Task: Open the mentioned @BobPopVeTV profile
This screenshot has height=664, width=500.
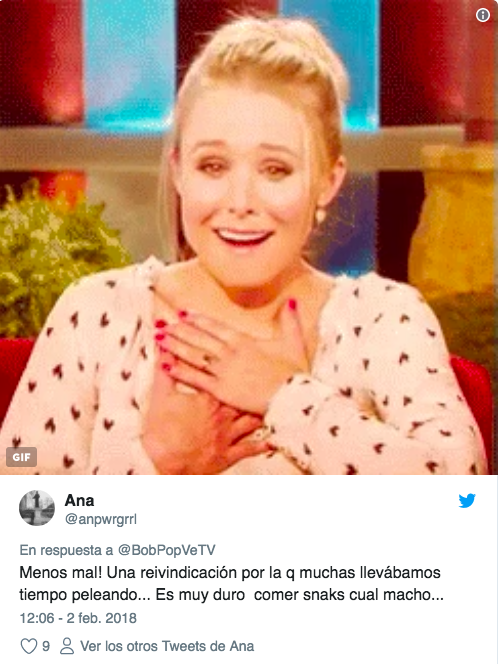Action: 166,550
